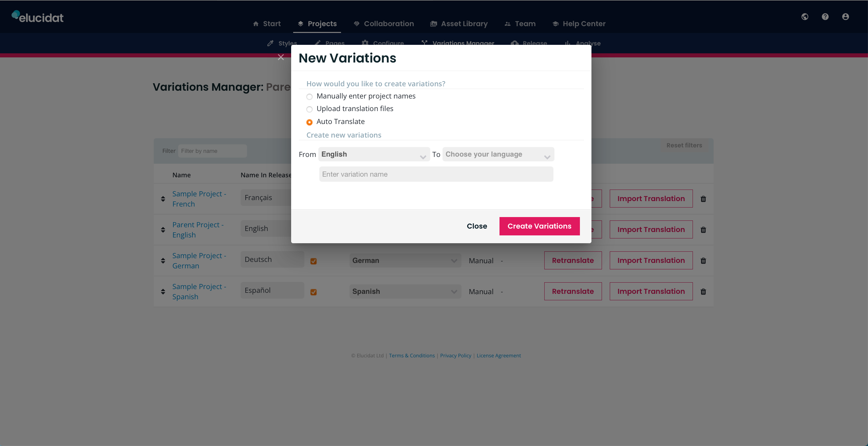Open the Choose your language dropdown
868x446 pixels.
pos(498,154)
